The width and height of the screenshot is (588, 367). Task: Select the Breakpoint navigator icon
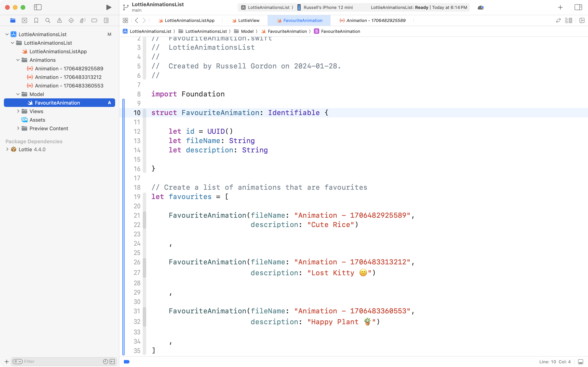coord(94,20)
